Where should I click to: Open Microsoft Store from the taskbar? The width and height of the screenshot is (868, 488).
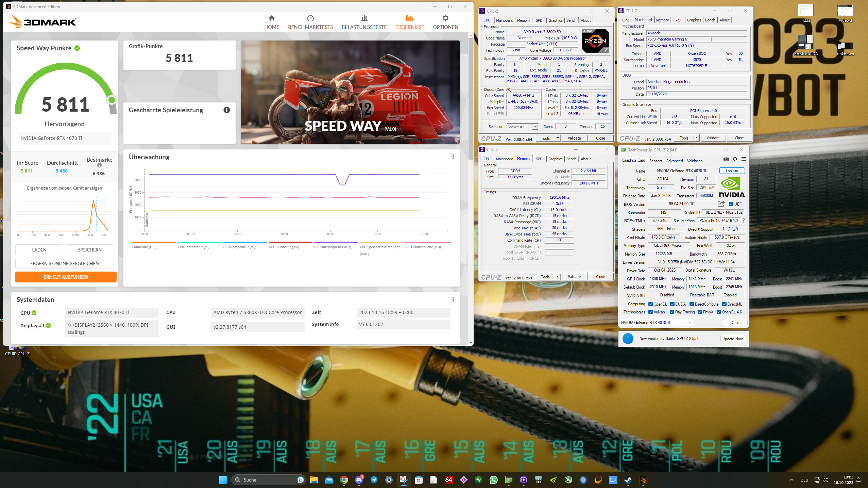(x=419, y=480)
